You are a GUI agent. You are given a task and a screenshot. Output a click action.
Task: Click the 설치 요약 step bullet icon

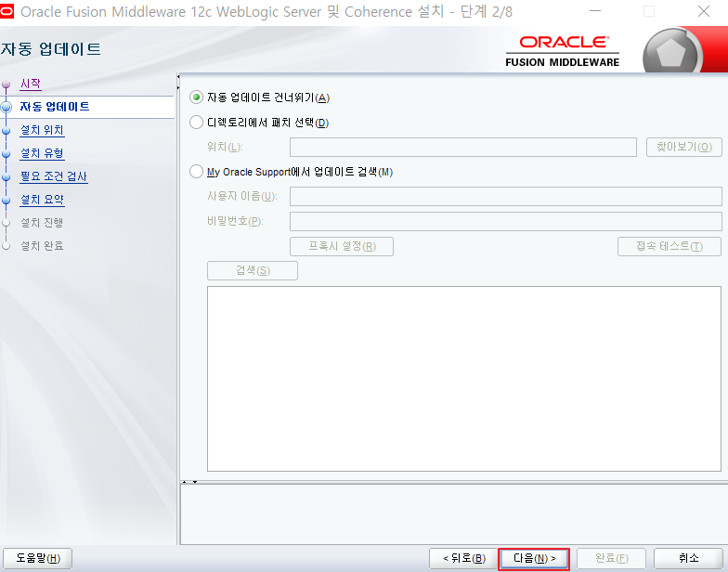(x=6, y=201)
